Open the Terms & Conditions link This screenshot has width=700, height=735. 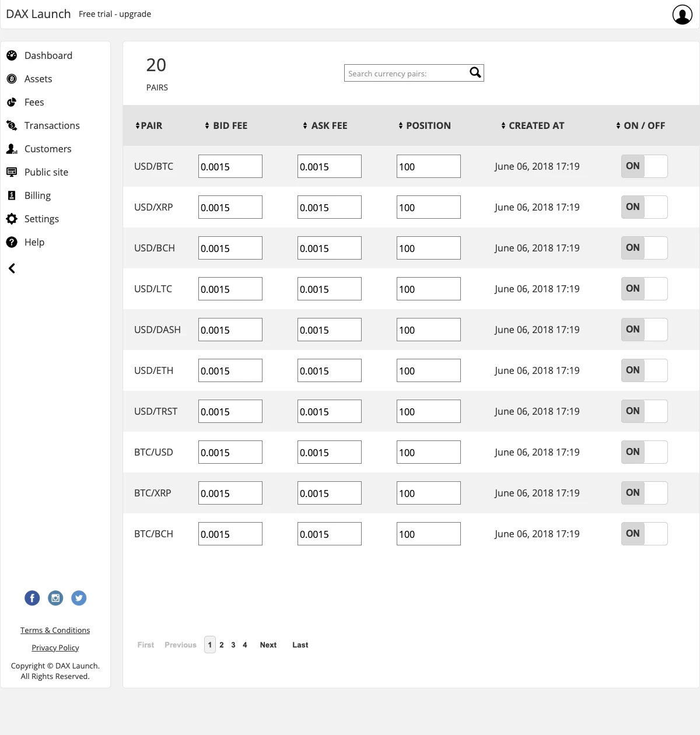[x=55, y=630]
